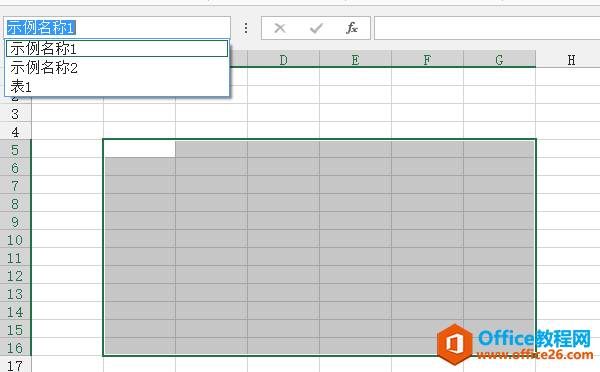Screen dimensions: 600x372
Task: Choose 示例名称2 from the name list
Action: pyautogui.click(x=117, y=68)
